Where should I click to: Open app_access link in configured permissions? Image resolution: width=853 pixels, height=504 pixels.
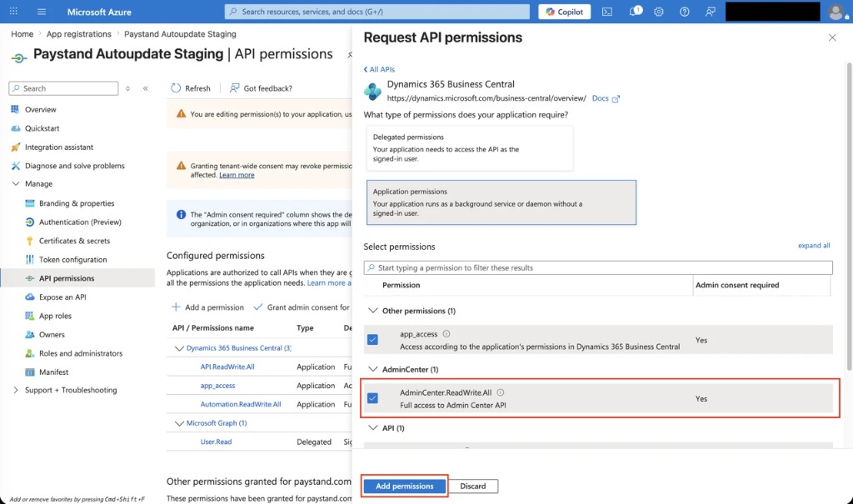tap(217, 386)
